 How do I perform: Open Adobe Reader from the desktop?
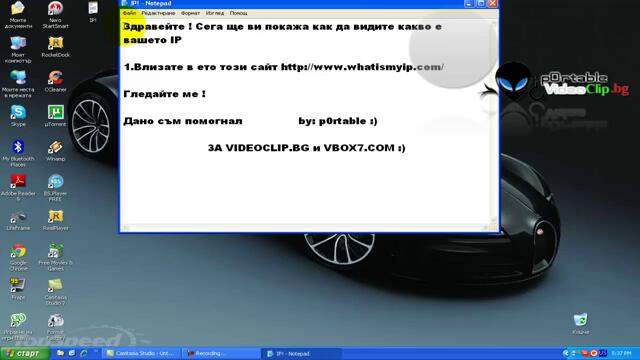(x=18, y=188)
